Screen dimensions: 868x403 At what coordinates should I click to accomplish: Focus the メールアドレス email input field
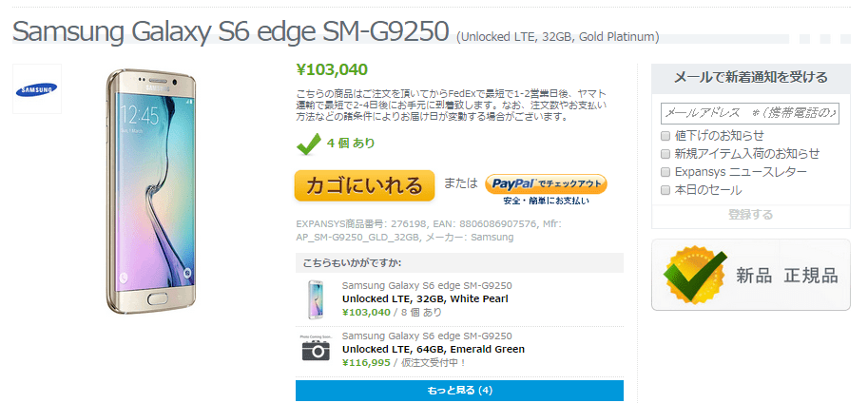coord(749,113)
